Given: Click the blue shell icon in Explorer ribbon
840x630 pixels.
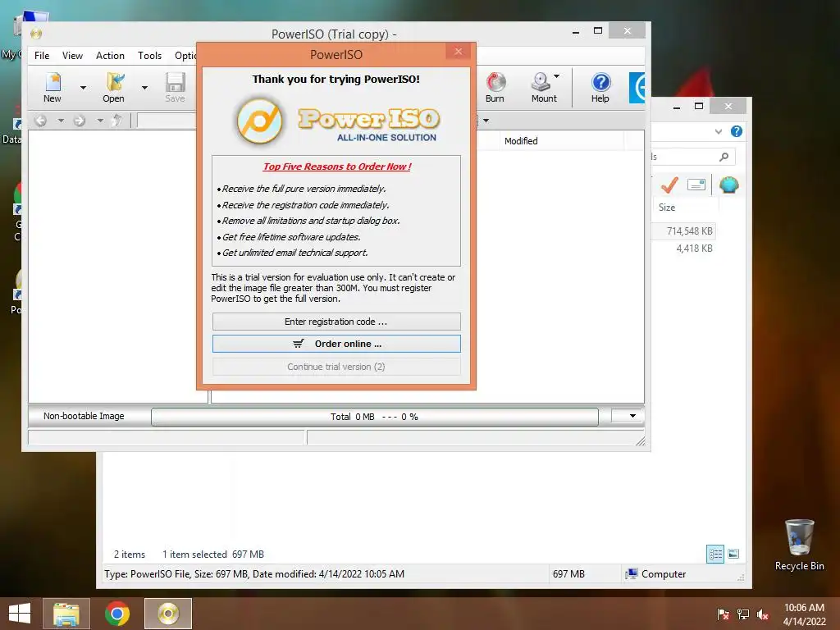Looking at the screenshot, I should point(729,185).
